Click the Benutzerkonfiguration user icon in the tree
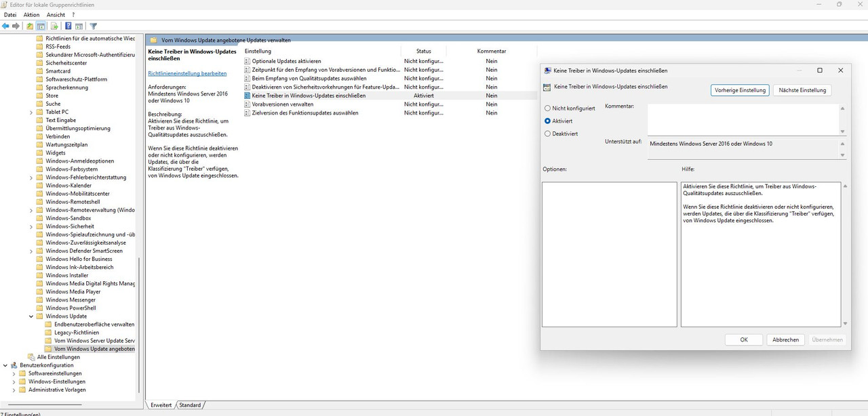Viewport: 868px width, 416px height. pyautogui.click(x=14, y=365)
